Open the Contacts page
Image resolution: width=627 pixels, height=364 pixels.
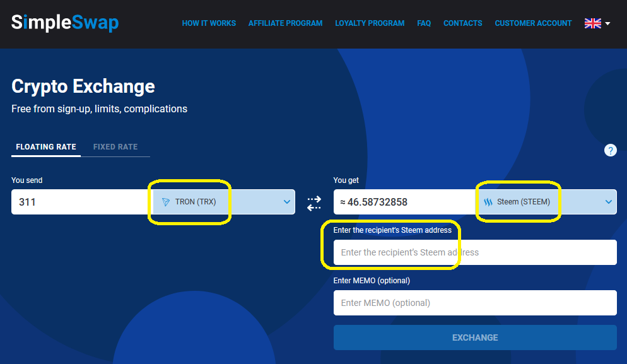[x=462, y=23]
